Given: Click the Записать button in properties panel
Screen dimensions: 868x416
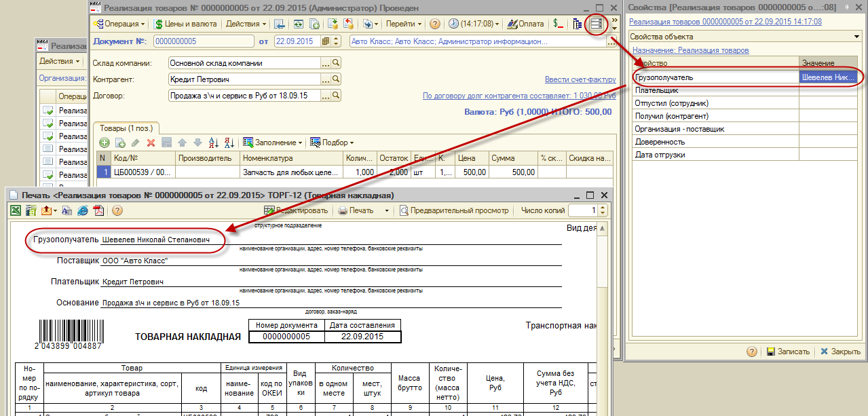Looking at the screenshot, I should click(788, 352).
